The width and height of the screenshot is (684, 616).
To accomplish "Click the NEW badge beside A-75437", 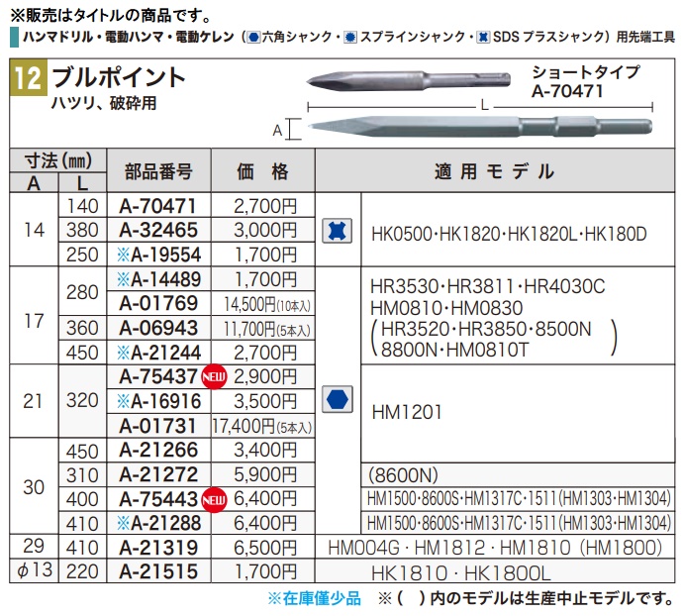I will (214, 376).
